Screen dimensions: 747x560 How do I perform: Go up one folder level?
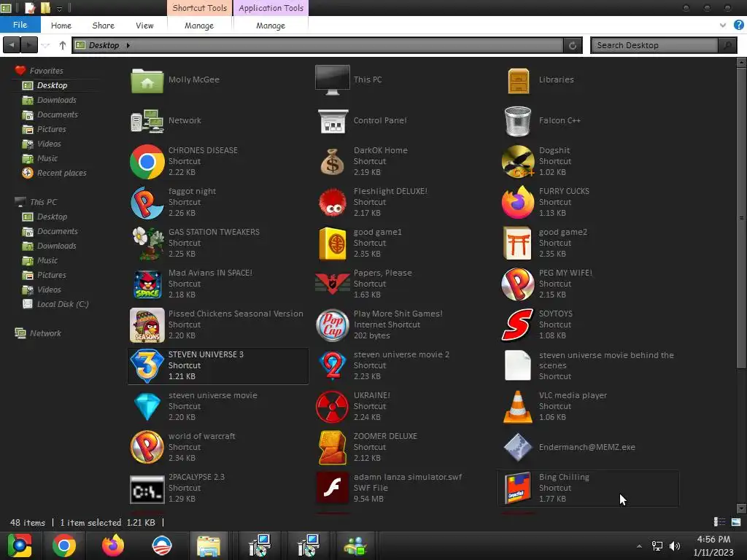pyautogui.click(x=63, y=45)
